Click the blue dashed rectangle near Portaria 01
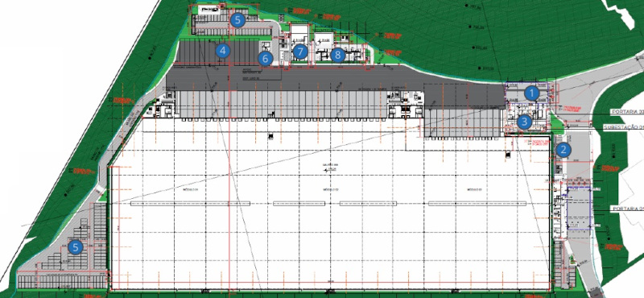The image size is (644, 298). pos(579,208)
